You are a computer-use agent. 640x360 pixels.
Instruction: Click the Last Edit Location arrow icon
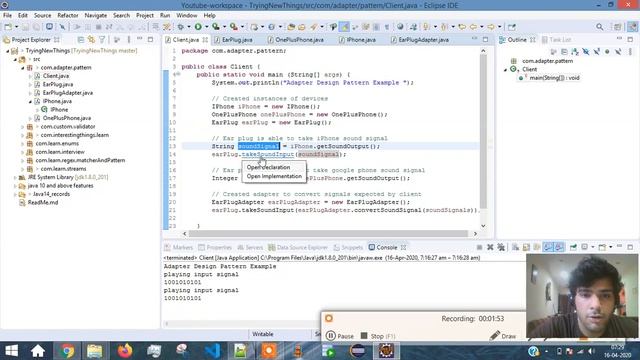(462, 27)
